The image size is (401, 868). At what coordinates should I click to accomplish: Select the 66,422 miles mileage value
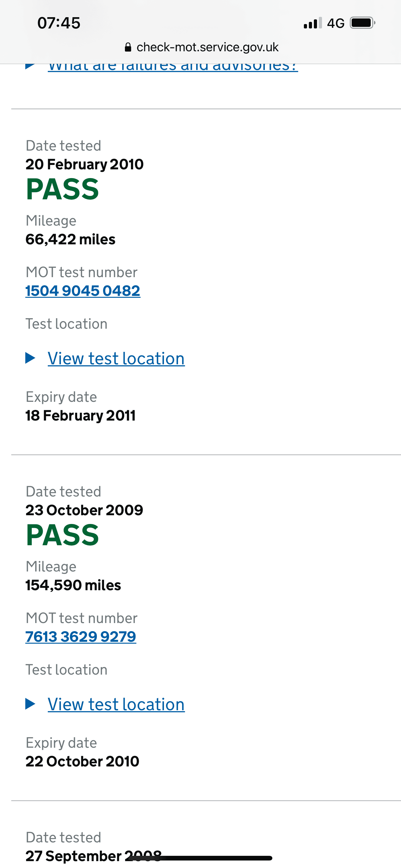[70, 239]
